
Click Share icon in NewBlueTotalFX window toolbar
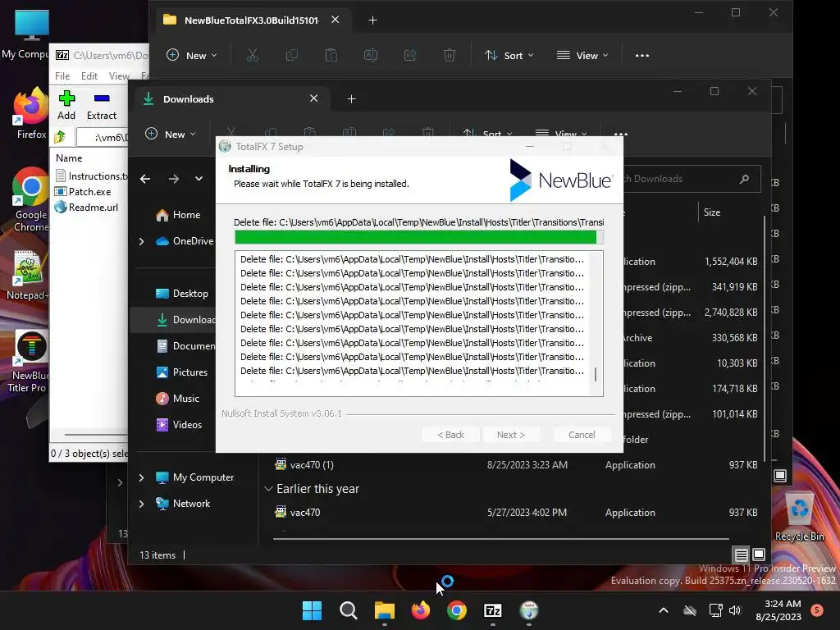(410, 55)
